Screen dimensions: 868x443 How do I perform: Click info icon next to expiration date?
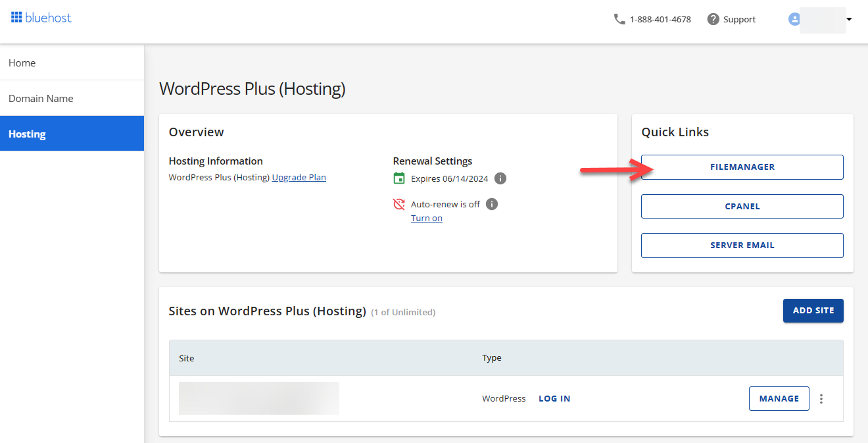click(x=500, y=178)
